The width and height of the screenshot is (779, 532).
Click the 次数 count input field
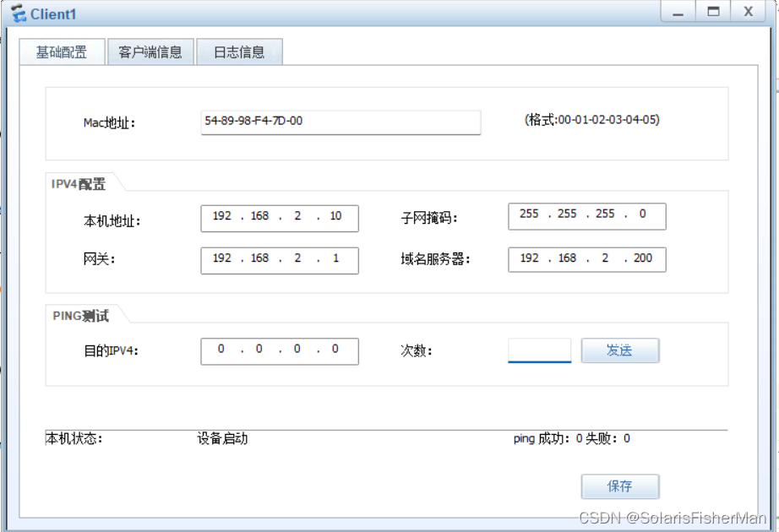(541, 350)
